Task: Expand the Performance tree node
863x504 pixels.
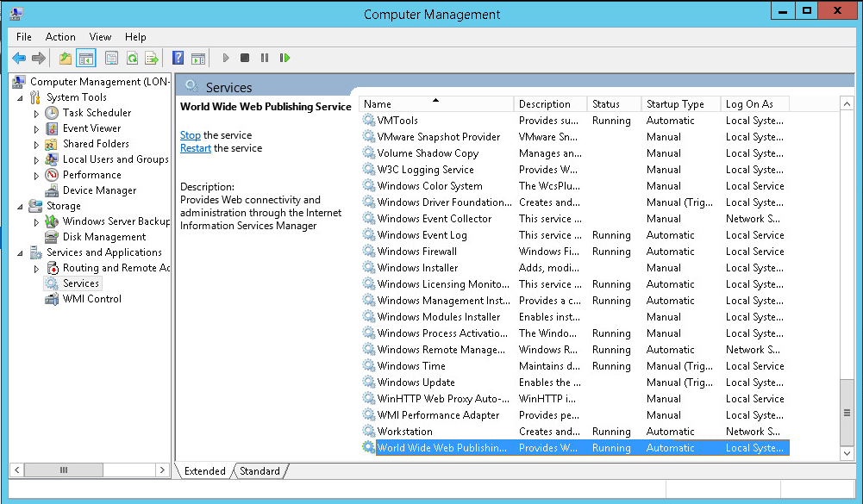Action: click(36, 176)
